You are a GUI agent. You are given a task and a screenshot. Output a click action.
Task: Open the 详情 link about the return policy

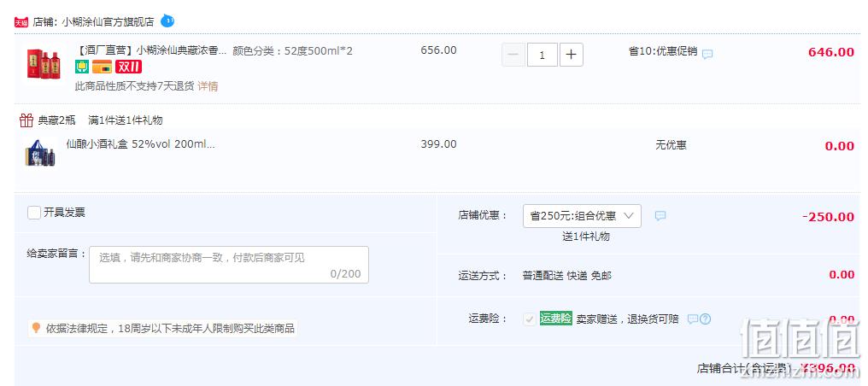point(208,86)
